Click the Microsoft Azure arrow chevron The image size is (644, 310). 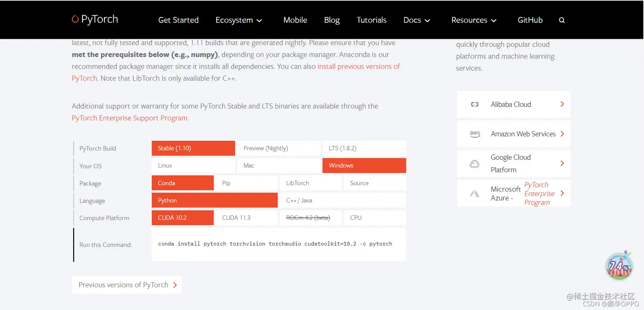[562, 193]
